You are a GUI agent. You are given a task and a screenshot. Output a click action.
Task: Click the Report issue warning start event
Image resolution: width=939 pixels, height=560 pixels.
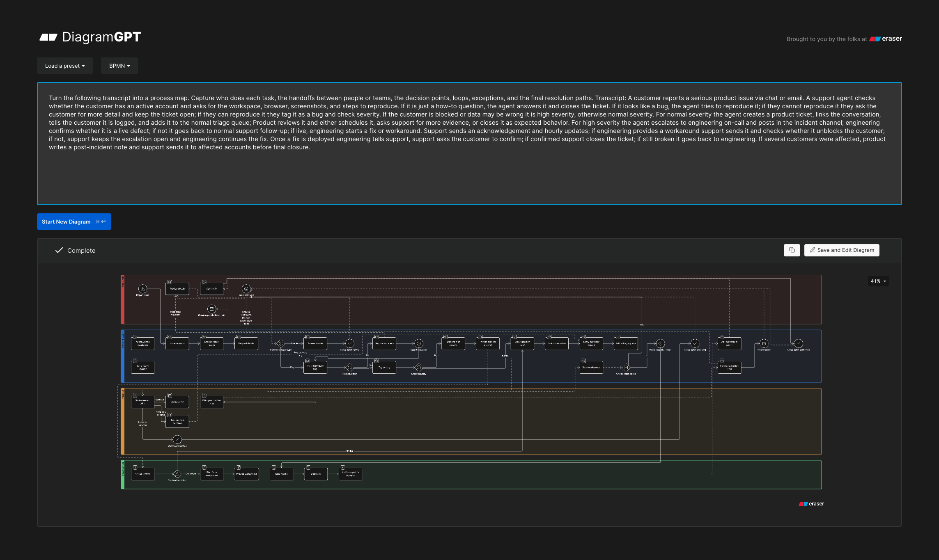(x=142, y=289)
